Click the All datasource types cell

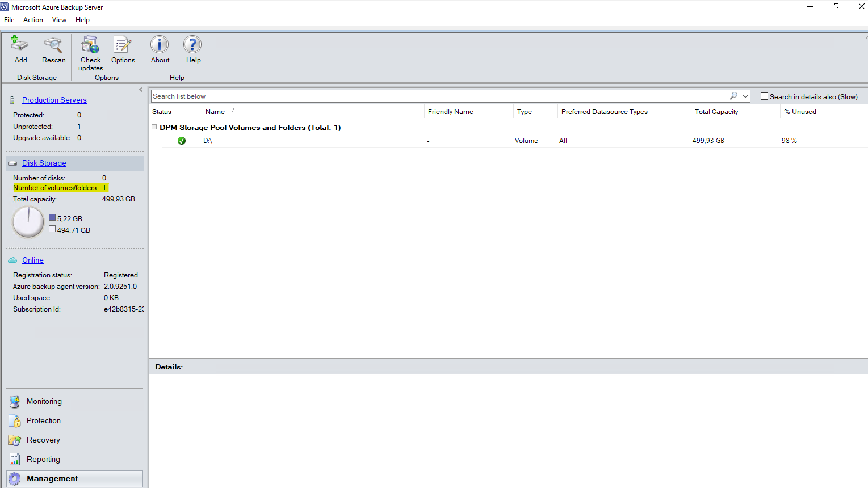point(563,141)
